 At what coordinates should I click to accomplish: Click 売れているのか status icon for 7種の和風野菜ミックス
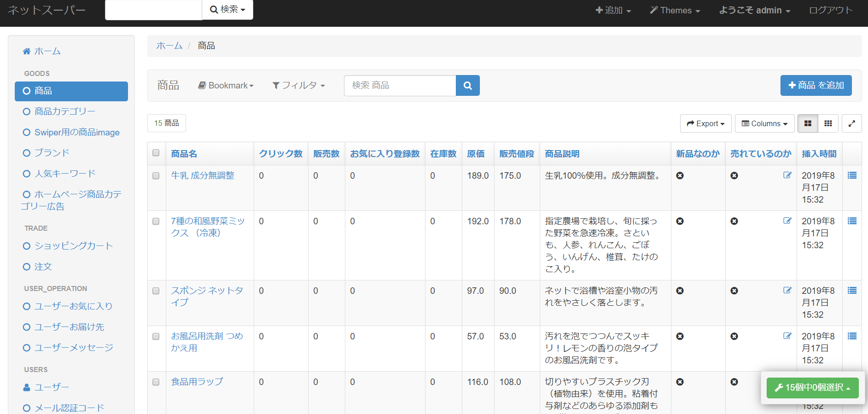point(734,221)
